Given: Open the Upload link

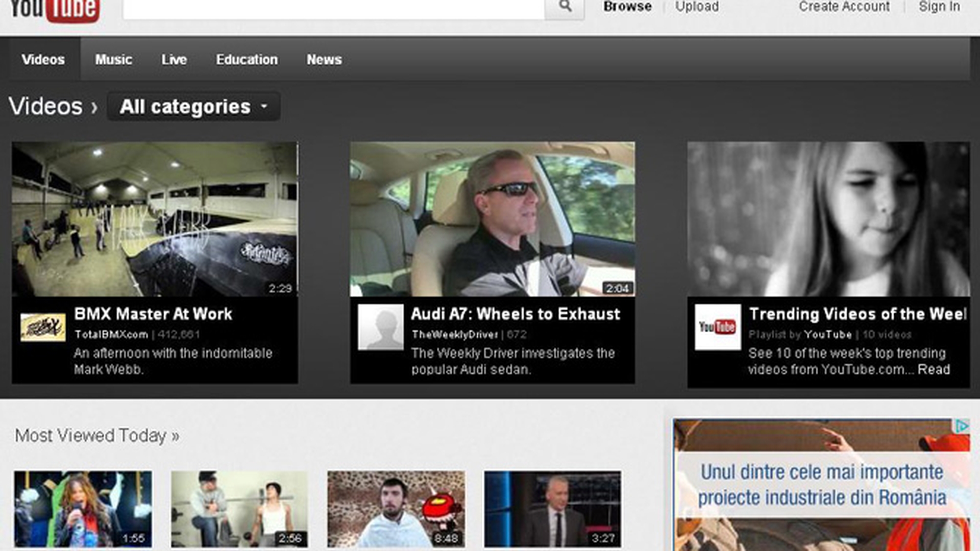Looking at the screenshot, I should pos(697,7).
